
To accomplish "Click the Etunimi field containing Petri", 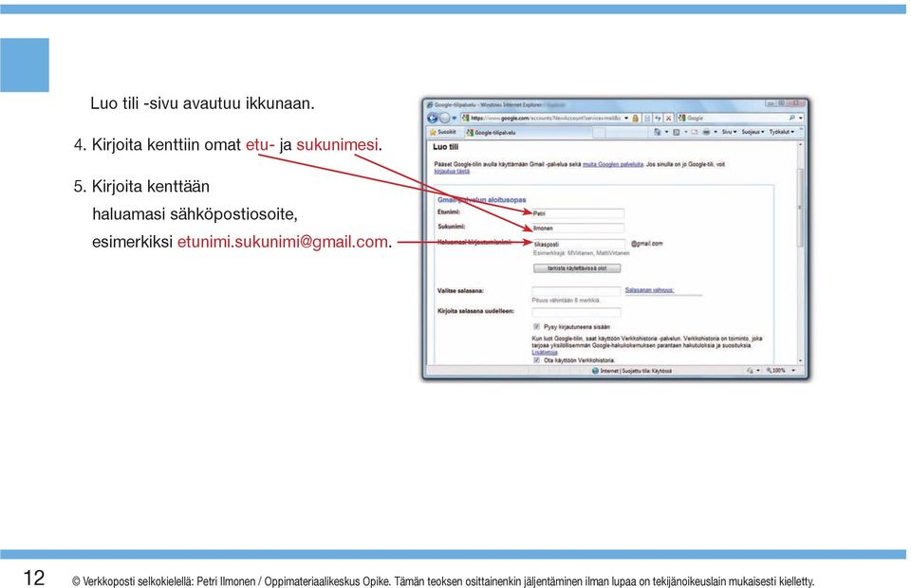I will click(x=578, y=213).
